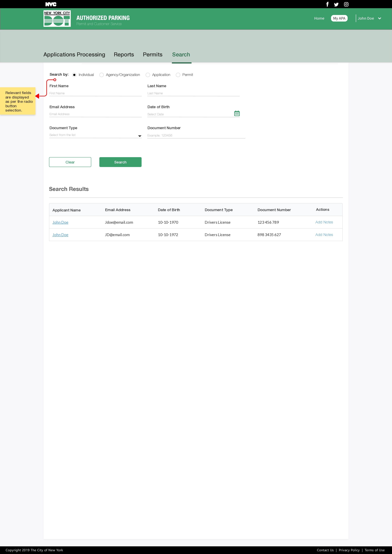Select the Application radio button

[x=148, y=75]
